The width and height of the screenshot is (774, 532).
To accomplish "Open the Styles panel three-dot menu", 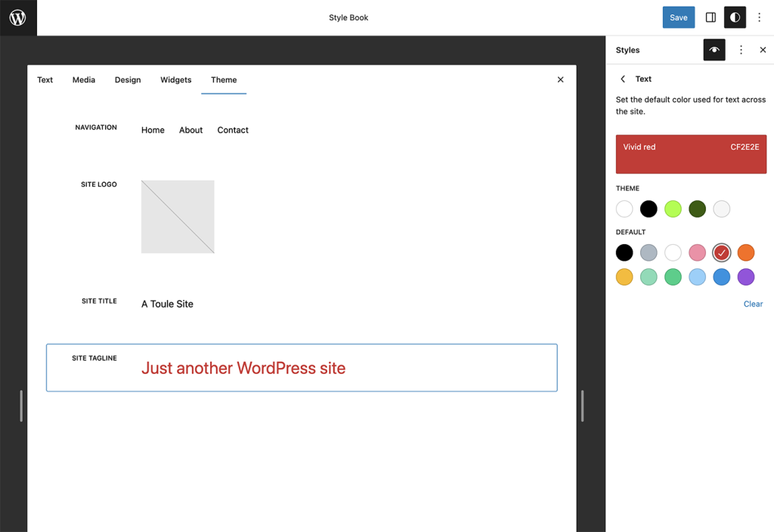I will pyautogui.click(x=741, y=50).
